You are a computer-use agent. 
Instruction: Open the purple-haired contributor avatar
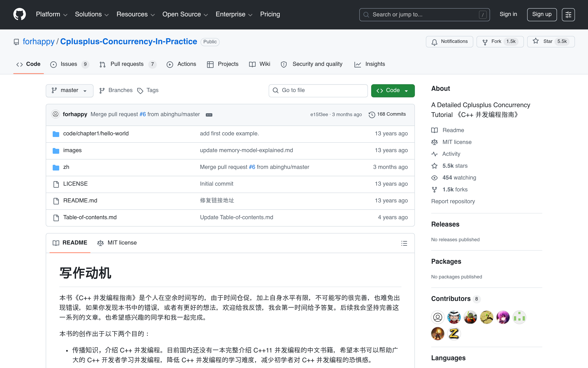(x=503, y=317)
